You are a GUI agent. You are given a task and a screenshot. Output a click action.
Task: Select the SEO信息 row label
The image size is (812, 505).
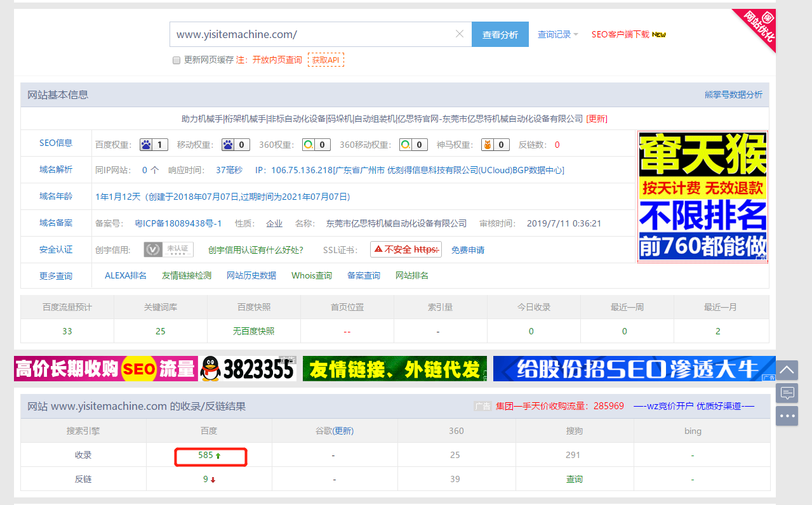56,143
